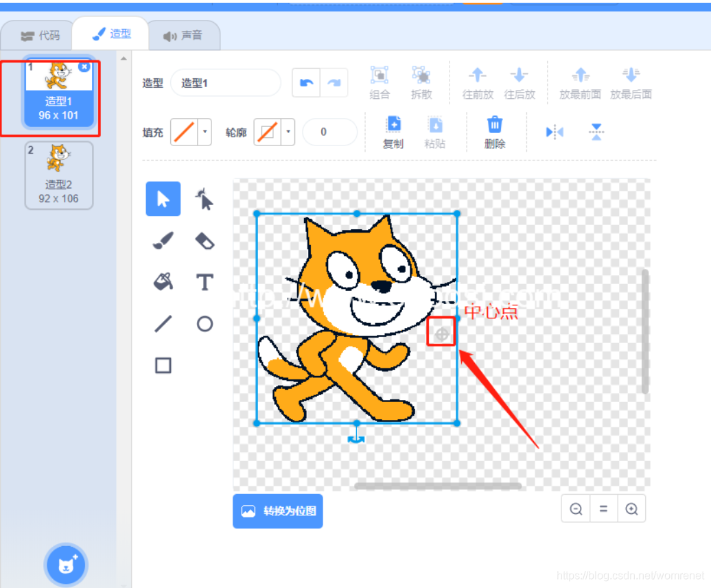Click the Redo arrow button

click(334, 82)
